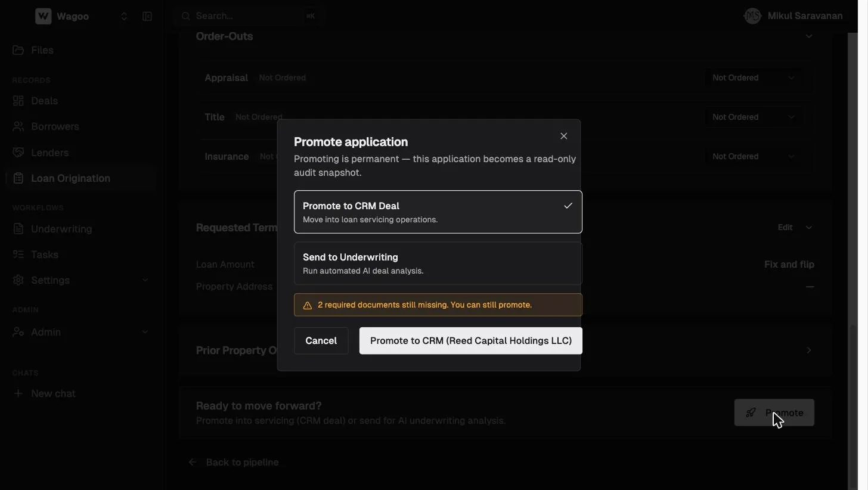Click the Back to pipeline link
The height and width of the screenshot is (490, 868).
coord(242,463)
